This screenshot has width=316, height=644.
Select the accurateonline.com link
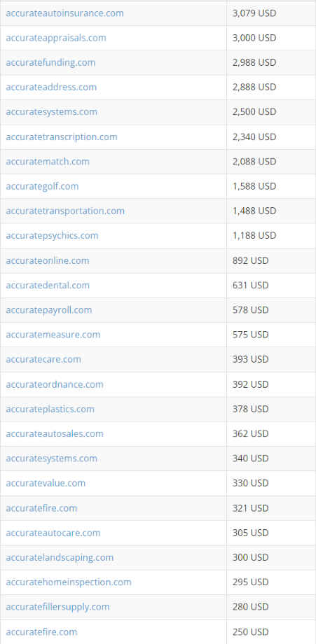point(47,261)
